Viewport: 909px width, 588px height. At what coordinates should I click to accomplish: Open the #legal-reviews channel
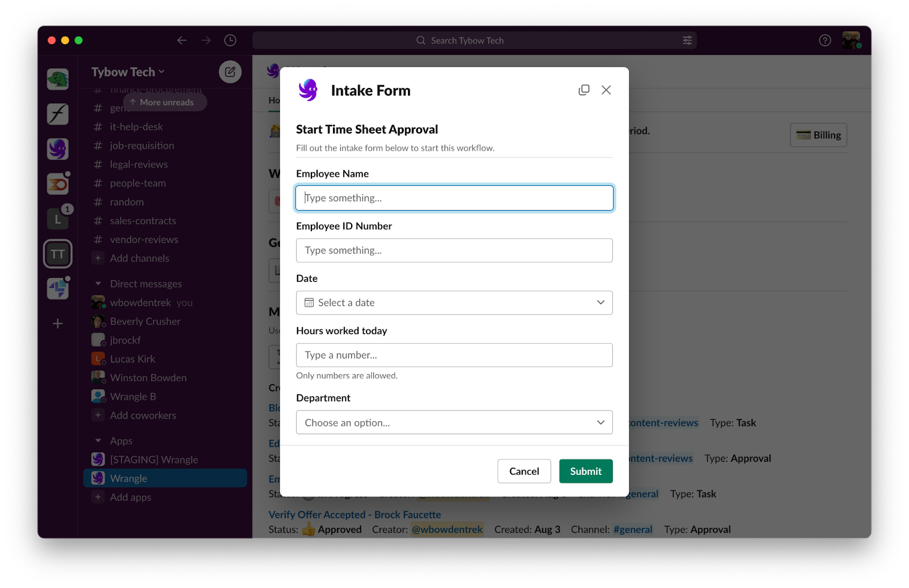pos(138,164)
